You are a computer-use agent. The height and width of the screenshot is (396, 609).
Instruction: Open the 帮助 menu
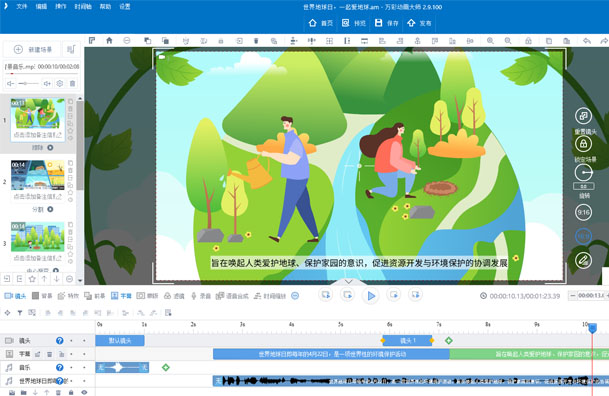click(105, 7)
